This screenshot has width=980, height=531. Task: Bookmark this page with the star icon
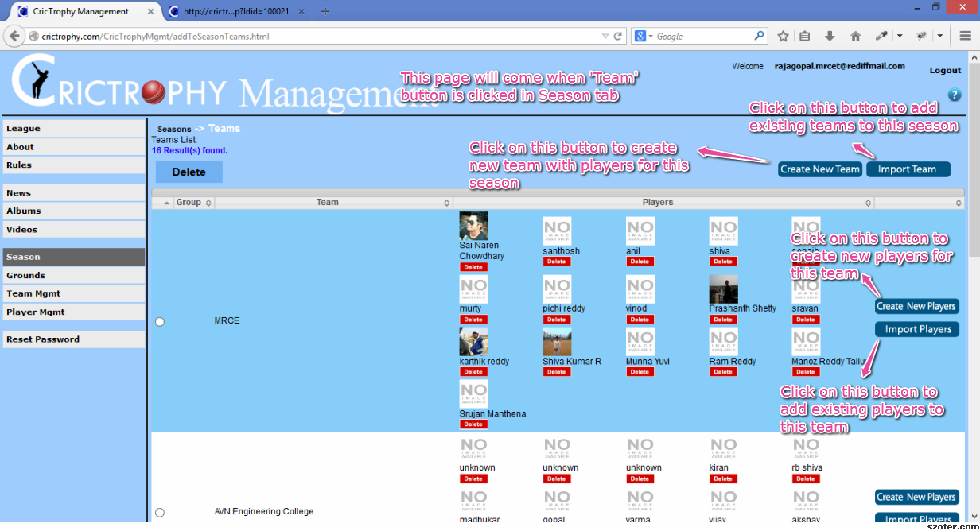[783, 37]
